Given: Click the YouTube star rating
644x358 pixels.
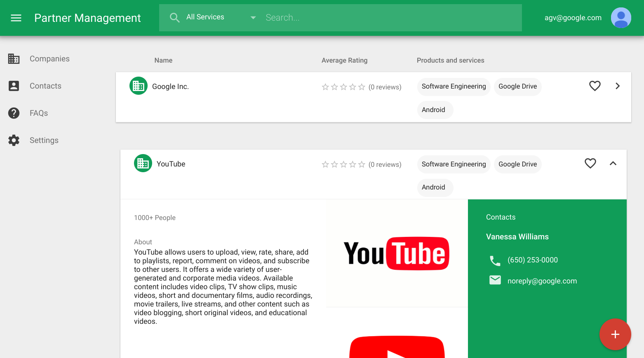Looking at the screenshot, I should (343, 164).
